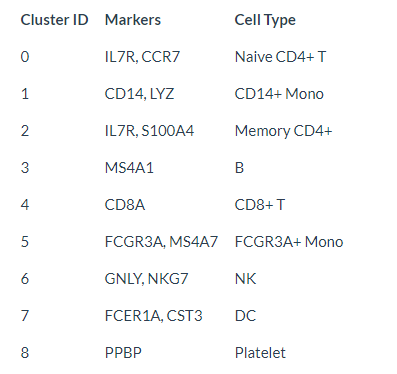397x374 pixels.
Task: Select the Naive CD4+ T cell type
Action: (280, 57)
